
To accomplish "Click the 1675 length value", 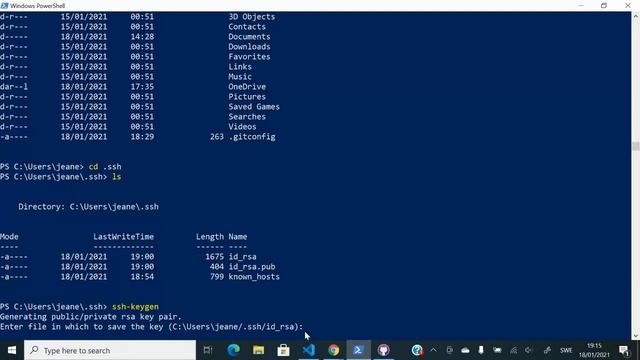I will coord(214,257).
